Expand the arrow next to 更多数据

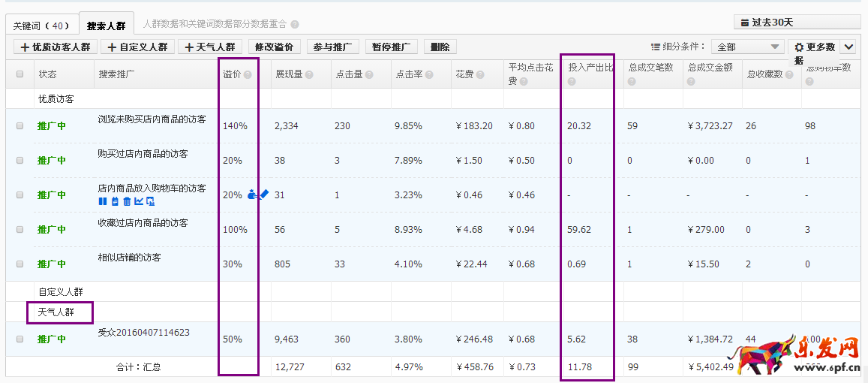click(x=848, y=47)
